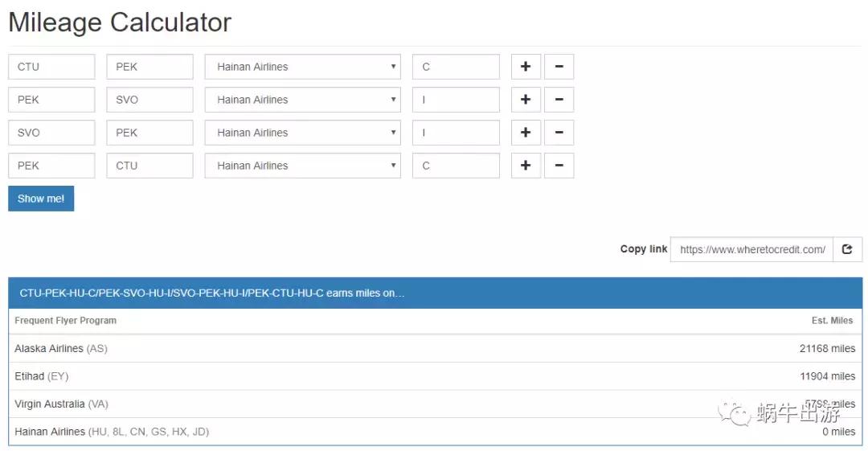Click the 0 miles value
Image resolution: width=868 pixels, height=451 pixels.
pos(838,432)
